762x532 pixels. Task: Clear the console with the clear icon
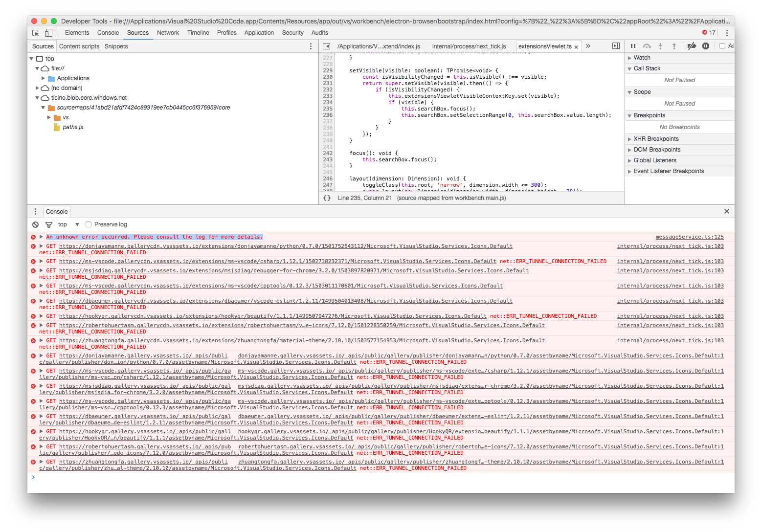[35, 224]
